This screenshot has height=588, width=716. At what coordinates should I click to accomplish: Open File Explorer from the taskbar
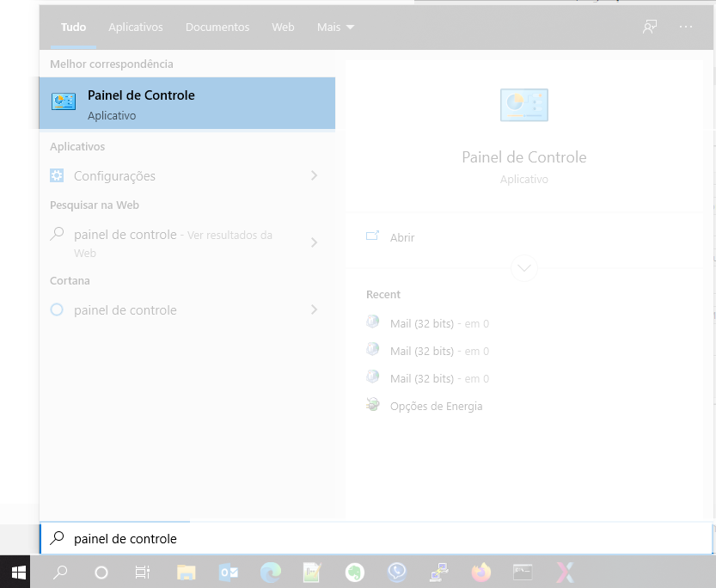pyautogui.click(x=187, y=572)
